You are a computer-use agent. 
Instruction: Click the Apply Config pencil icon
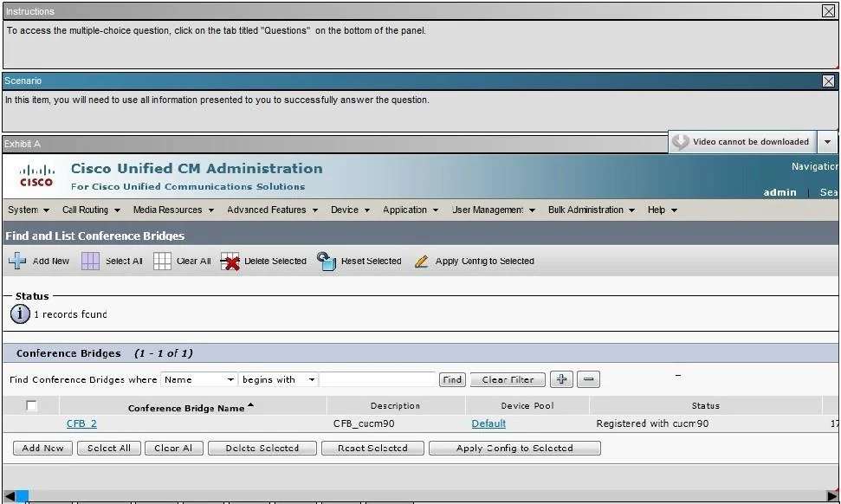point(422,262)
